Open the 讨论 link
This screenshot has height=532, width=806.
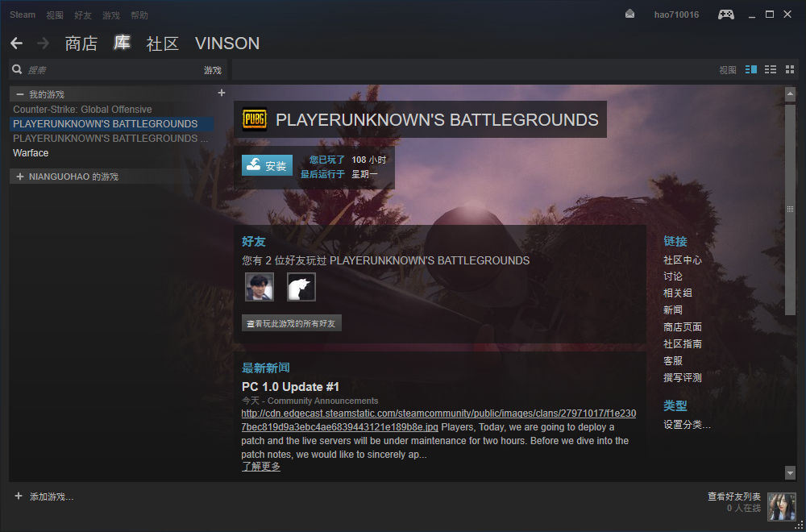pyautogui.click(x=673, y=276)
